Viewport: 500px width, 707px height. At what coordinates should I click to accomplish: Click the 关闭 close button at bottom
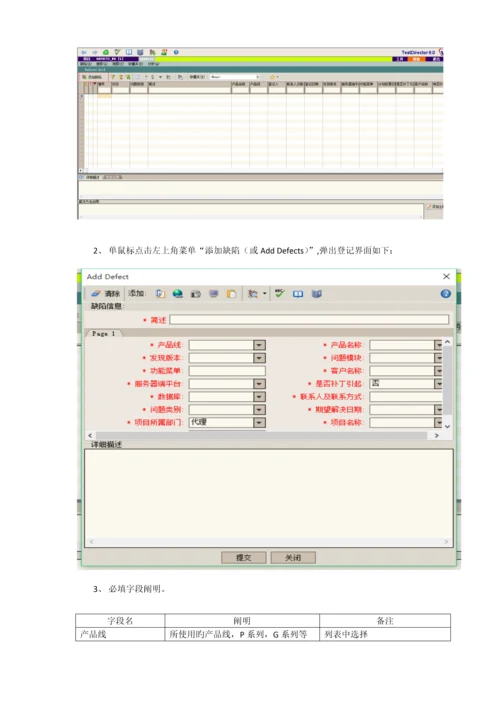tap(293, 557)
